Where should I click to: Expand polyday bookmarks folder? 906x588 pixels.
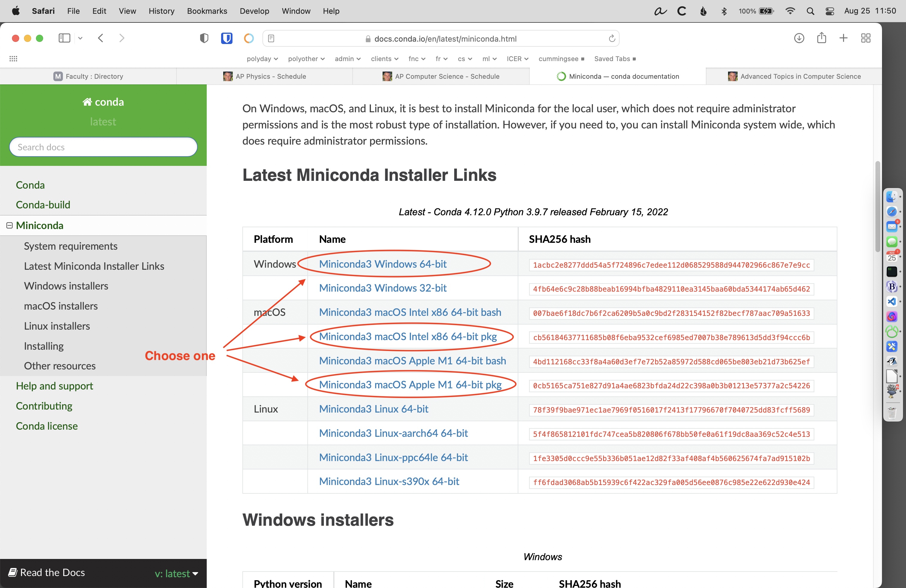tap(262, 59)
